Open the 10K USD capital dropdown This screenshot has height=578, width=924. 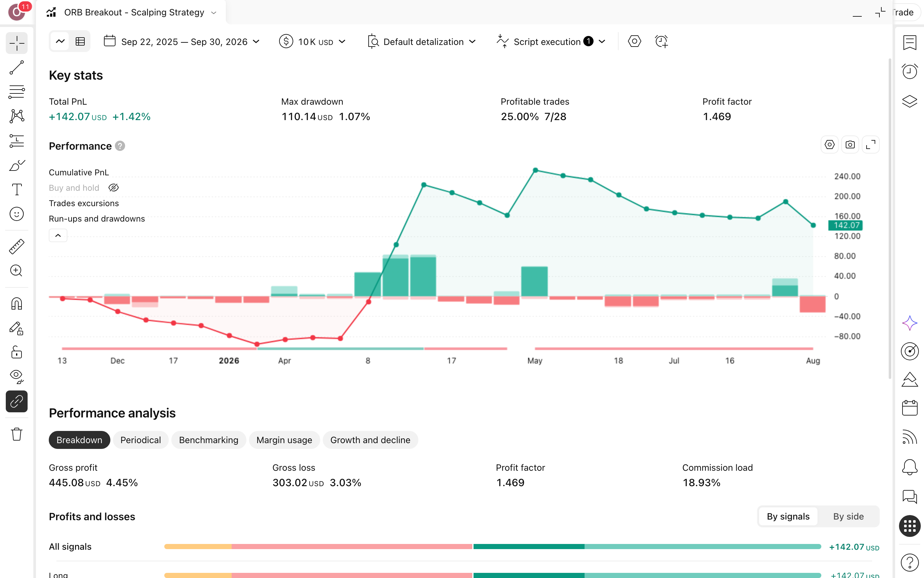tap(312, 41)
